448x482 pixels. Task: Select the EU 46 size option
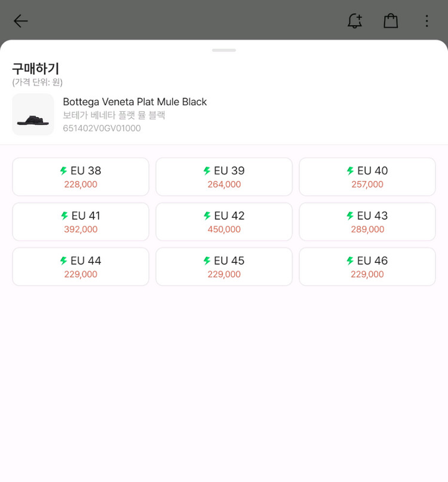tap(367, 266)
